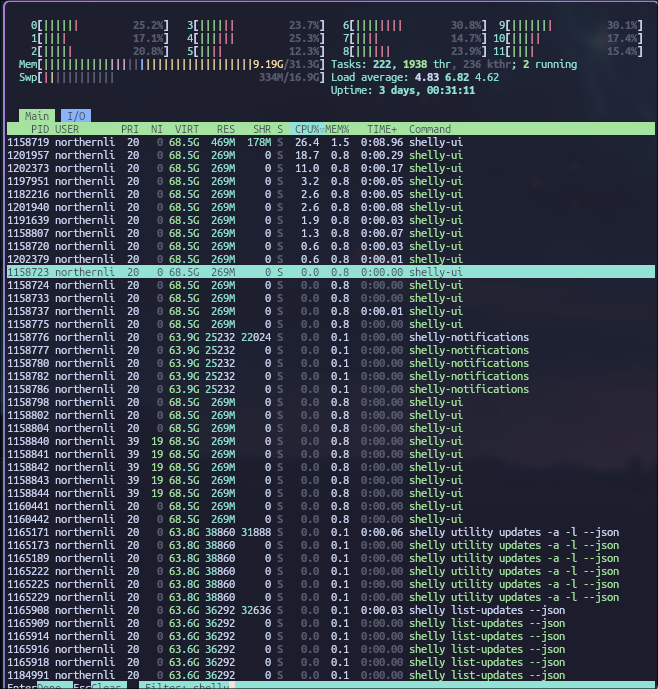
Task: Click the Swp swap meter bar
Action: coord(171,78)
